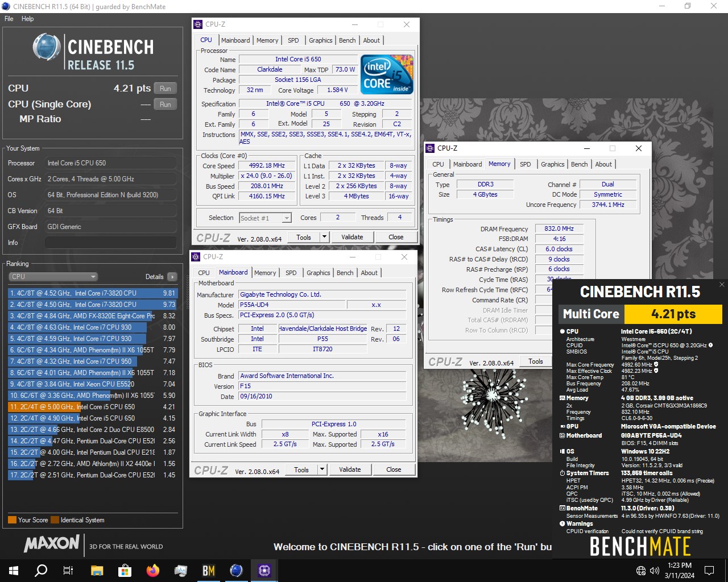This screenshot has width=728, height=582.
Task: Click the CPU-Z Mainboard window title icon
Action: tap(196, 257)
